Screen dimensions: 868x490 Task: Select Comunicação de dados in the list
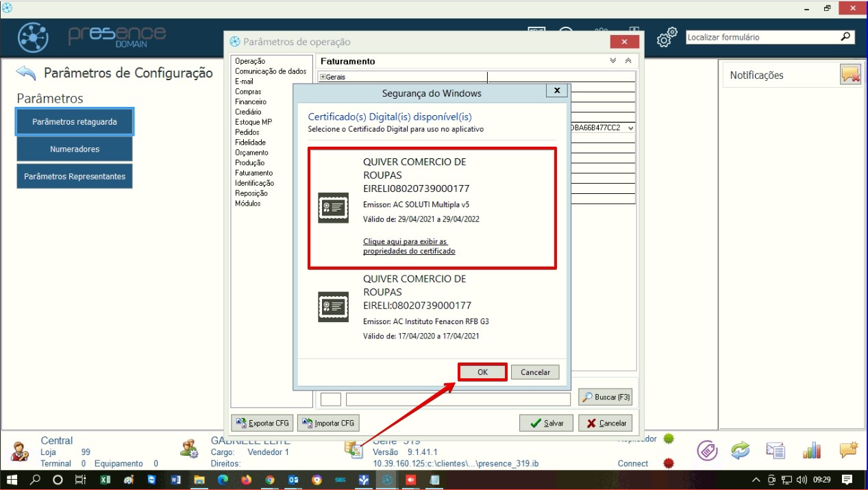click(x=271, y=71)
